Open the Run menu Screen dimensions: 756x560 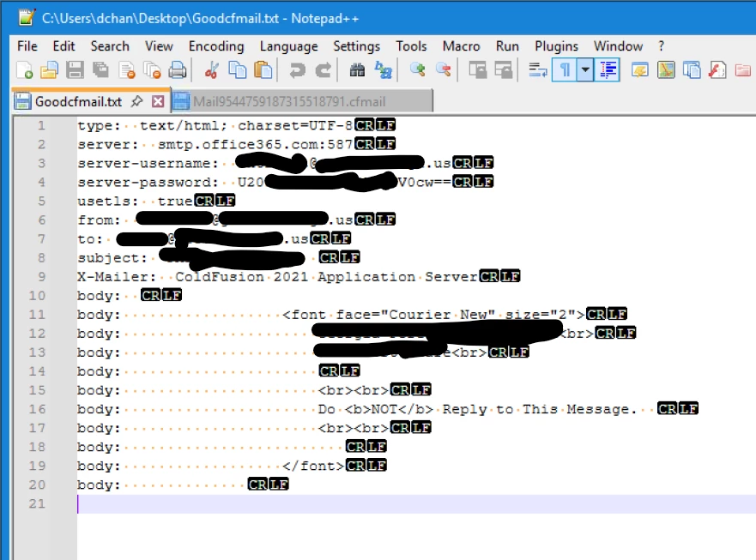507,46
